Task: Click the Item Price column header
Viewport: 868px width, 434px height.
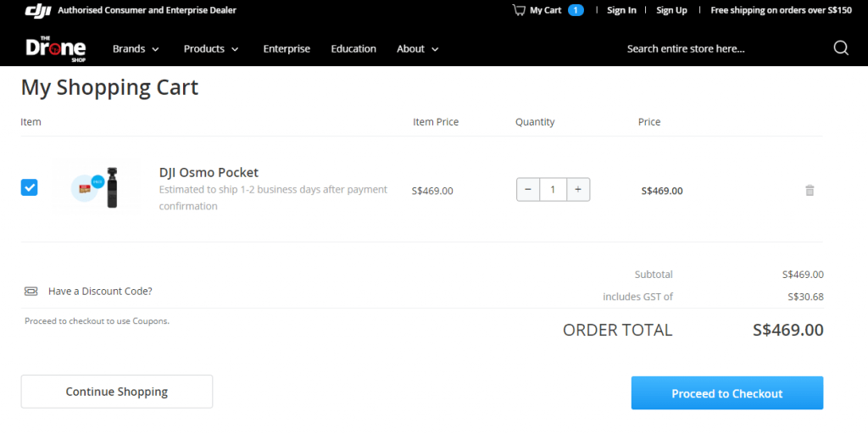Action: tap(436, 122)
